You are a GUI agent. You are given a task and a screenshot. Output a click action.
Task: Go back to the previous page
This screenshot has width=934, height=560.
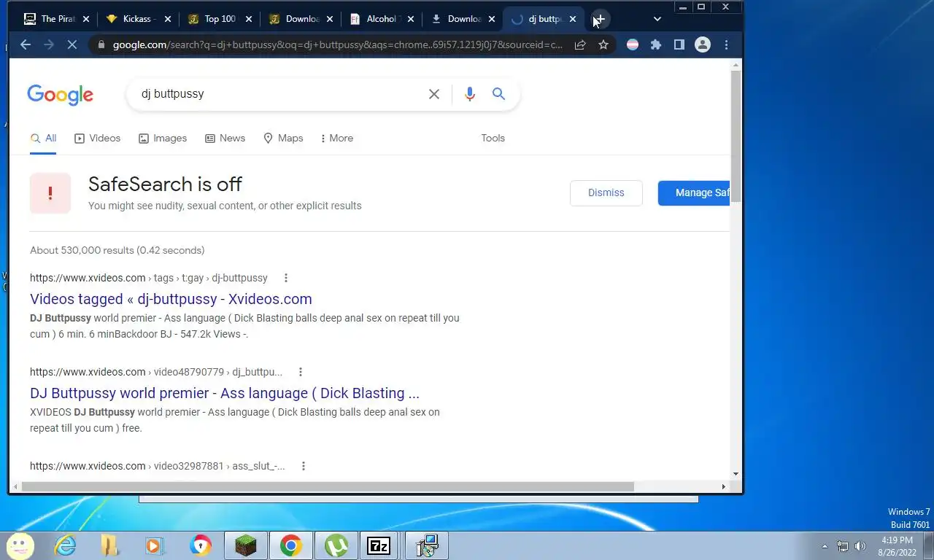pos(26,44)
